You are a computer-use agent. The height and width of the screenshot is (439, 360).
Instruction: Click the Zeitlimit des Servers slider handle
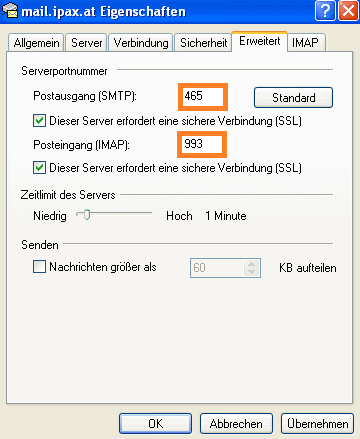87,215
